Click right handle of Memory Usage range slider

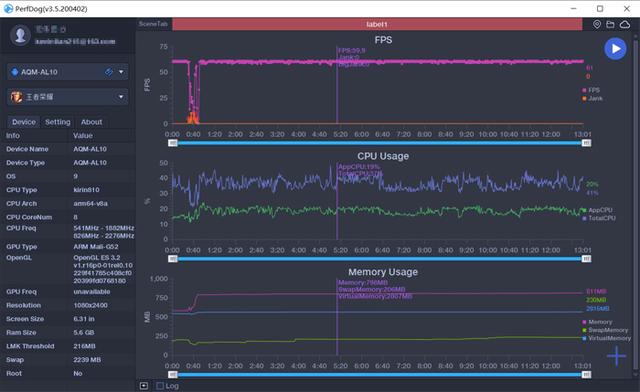point(587,374)
